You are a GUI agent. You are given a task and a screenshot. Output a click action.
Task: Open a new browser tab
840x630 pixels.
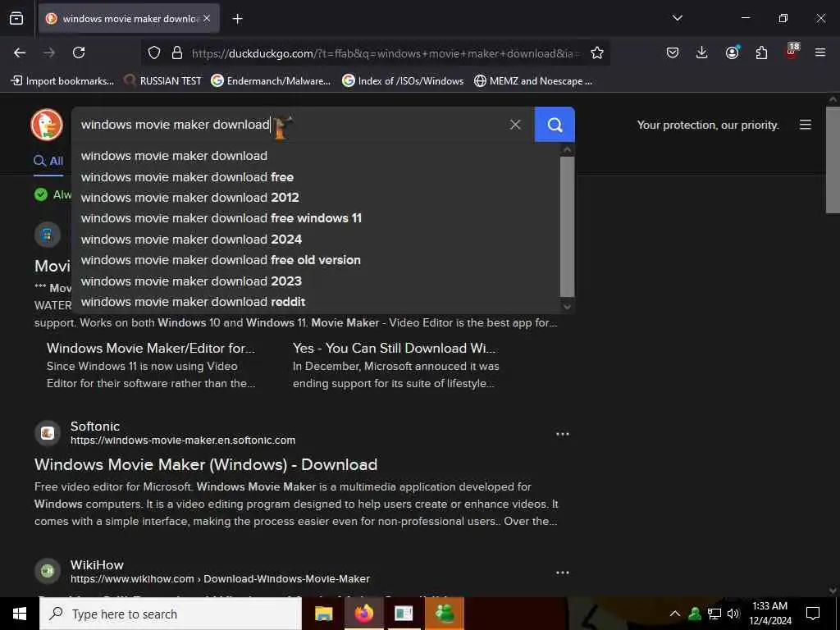[x=237, y=19]
